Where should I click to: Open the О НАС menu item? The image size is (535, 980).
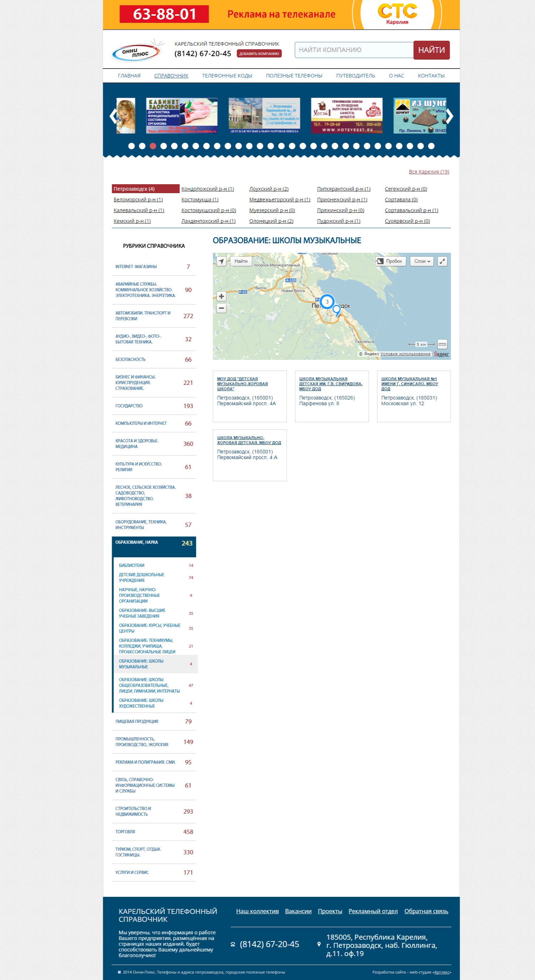click(397, 76)
